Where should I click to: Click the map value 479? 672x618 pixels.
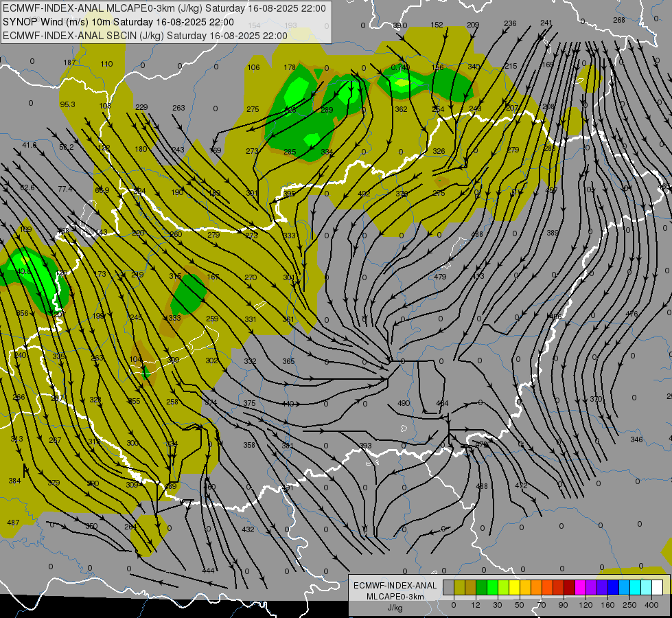pos(440,277)
